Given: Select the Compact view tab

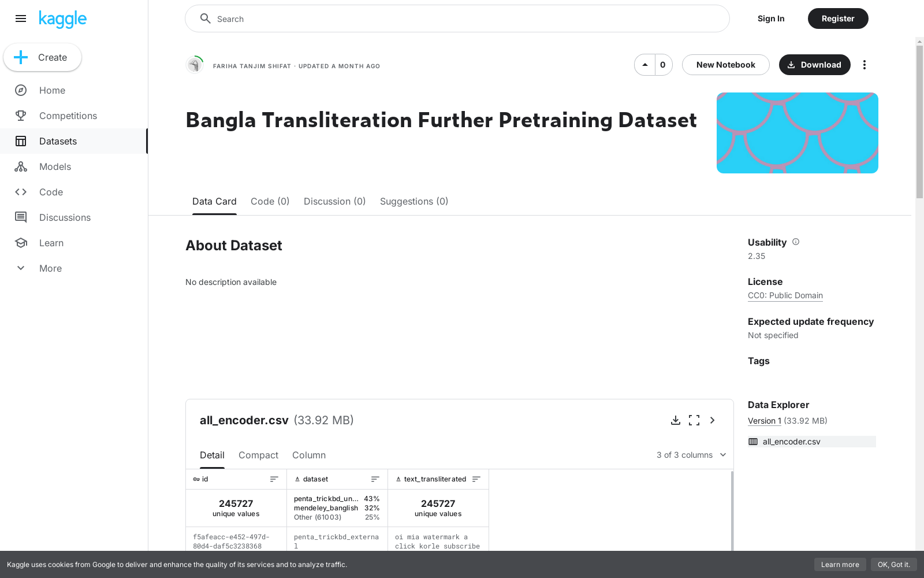Looking at the screenshot, I should [x=258, y=455].
